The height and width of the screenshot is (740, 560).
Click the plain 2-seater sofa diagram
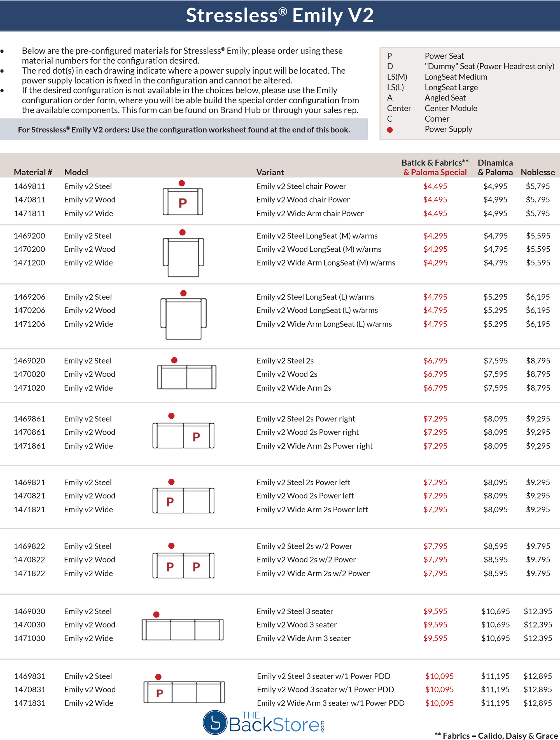(x=186, y=377)
